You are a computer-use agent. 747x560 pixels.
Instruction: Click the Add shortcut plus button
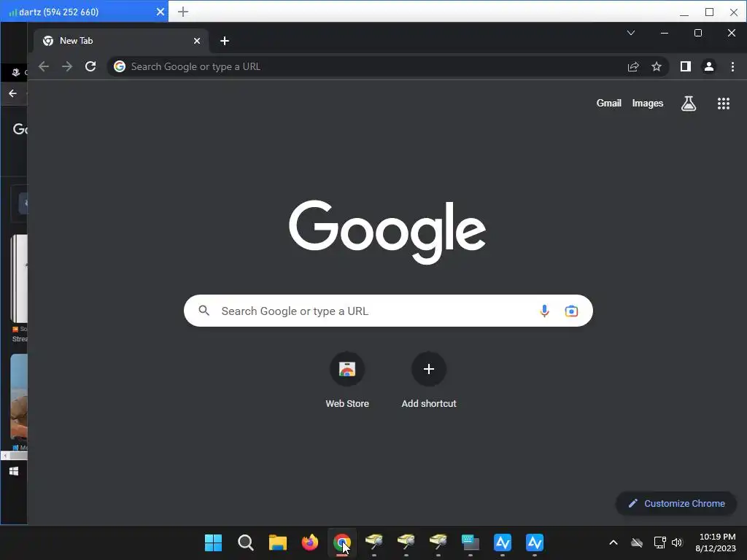point(429,369)
